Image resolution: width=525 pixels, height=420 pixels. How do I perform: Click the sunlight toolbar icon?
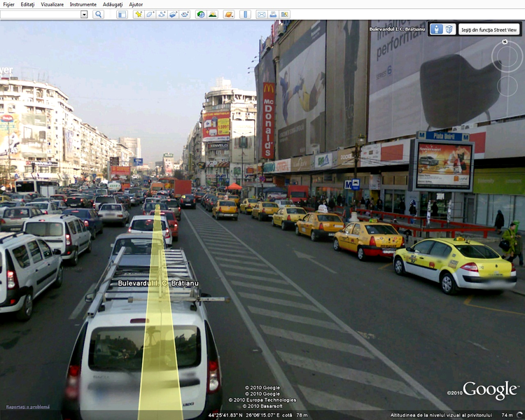click(212, 15)
